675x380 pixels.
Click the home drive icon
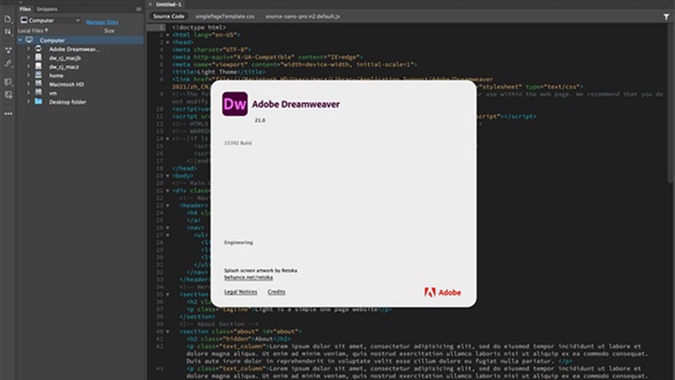click(38, 75)
